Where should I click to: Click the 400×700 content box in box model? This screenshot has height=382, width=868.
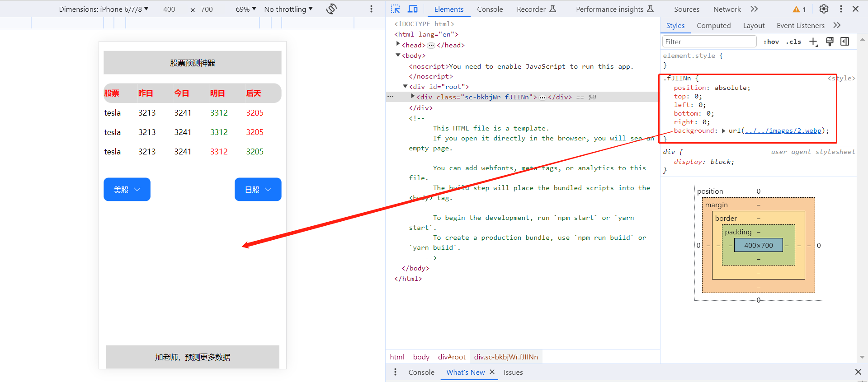[x=759, y=245]
